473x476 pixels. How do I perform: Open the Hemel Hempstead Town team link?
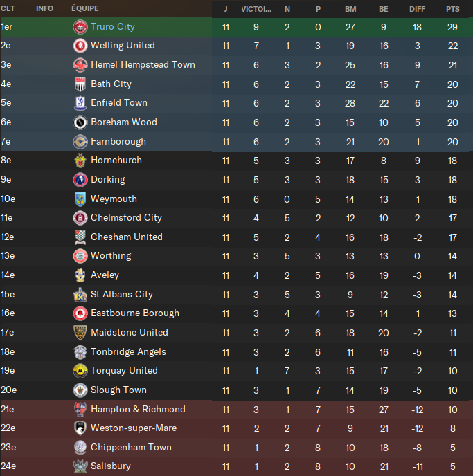[143, 64]
